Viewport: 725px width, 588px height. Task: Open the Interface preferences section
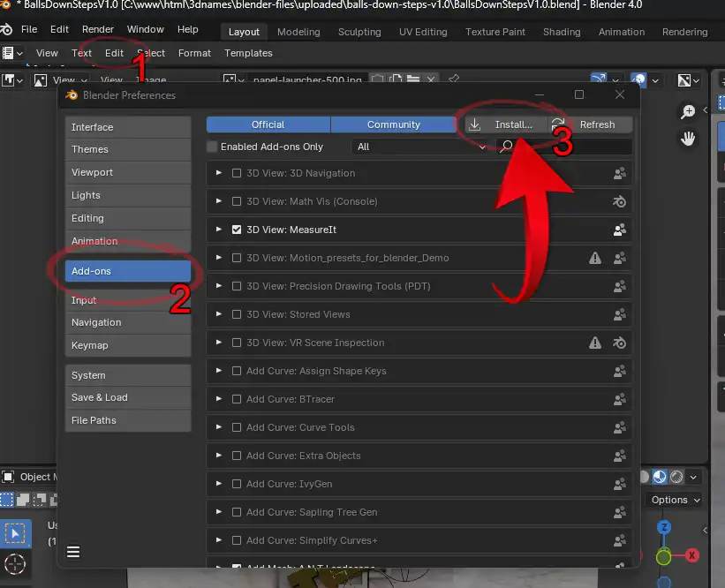128,127
